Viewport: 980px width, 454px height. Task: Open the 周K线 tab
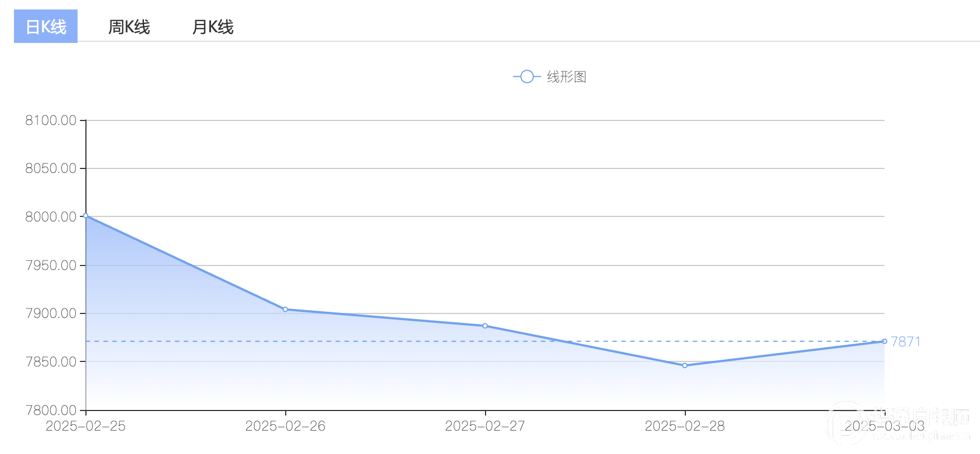pyautogui.click(x=129, y=27)
